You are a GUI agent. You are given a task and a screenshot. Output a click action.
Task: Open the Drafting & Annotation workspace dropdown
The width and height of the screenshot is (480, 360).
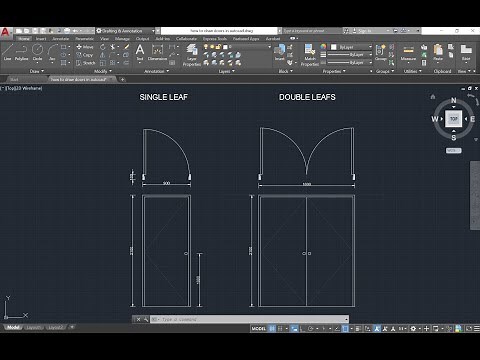[x=126, y=31]
